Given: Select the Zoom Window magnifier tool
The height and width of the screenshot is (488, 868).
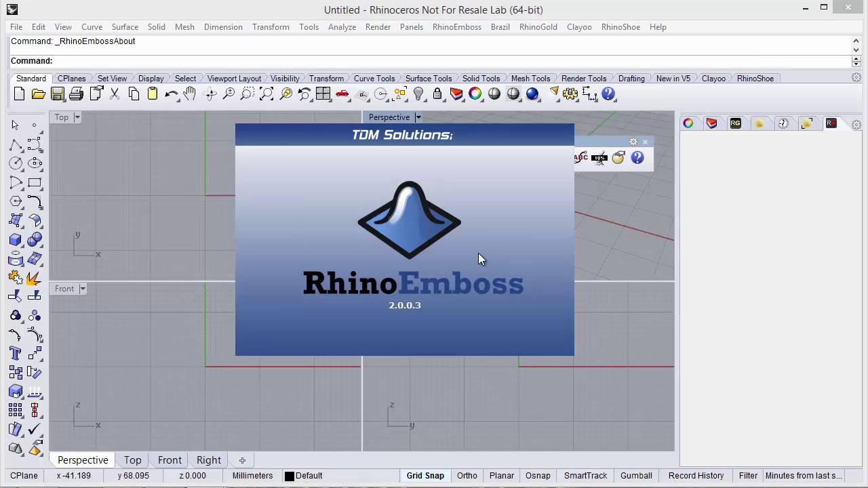Looking at the screenshot, I should click(x=248, y=94).
